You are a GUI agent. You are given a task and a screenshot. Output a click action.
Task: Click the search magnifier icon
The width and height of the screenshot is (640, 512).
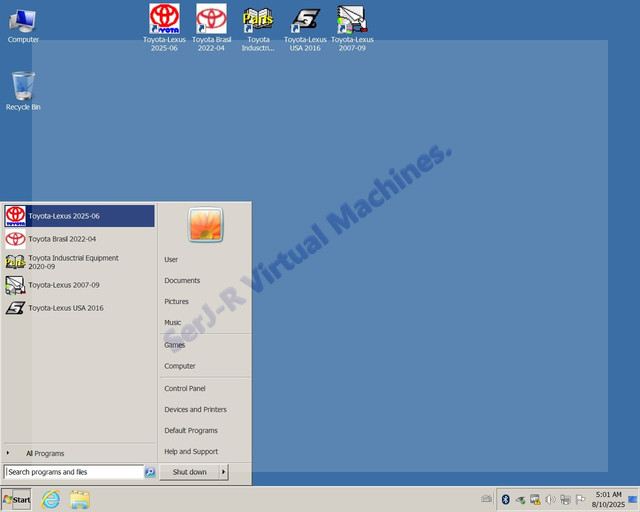(150, 472)
